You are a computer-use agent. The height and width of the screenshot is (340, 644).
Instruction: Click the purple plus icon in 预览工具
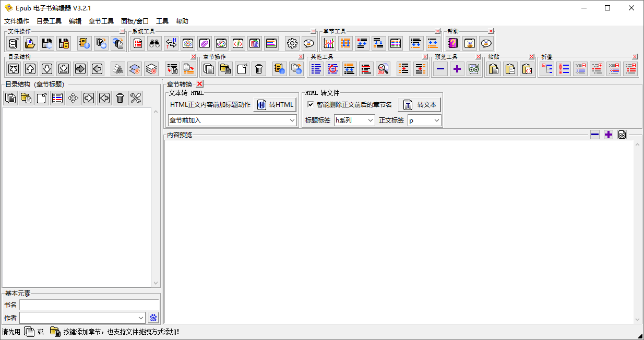point(457,68)
